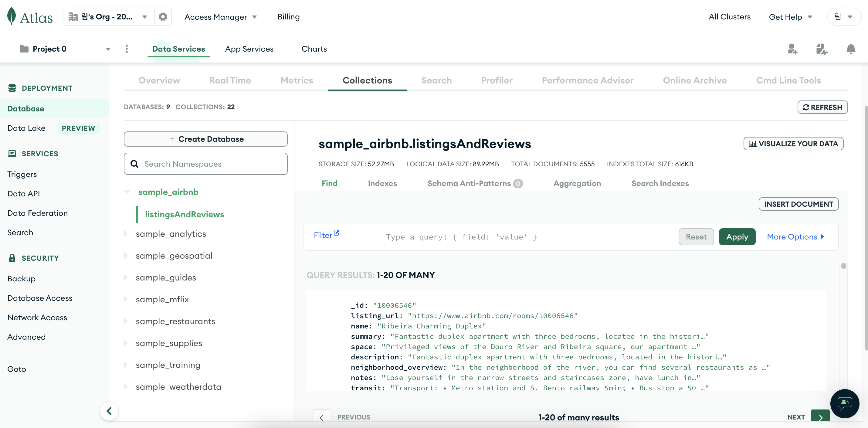This screenshot has width=868, height=428.
Task: Open the Online Archive tab
Action: [694, 80]
